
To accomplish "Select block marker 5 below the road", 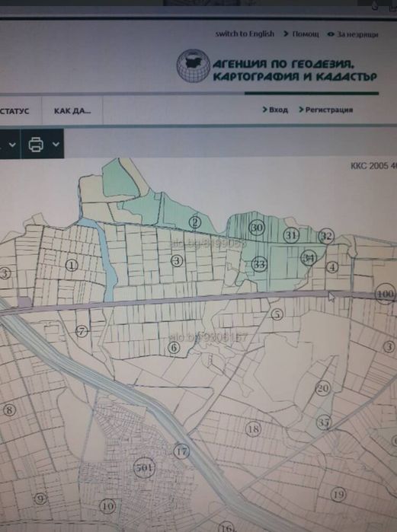I will [277, 314].
